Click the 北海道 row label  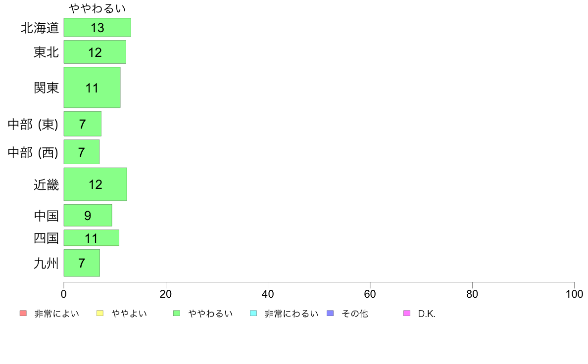[x=40, y=28]
